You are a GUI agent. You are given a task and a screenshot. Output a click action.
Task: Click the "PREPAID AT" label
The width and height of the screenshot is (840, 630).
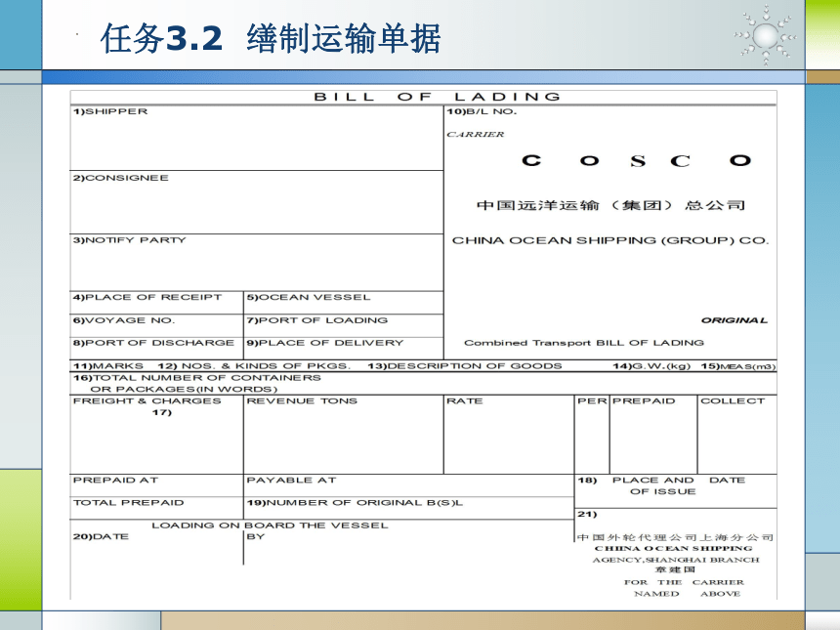point(115,481)
